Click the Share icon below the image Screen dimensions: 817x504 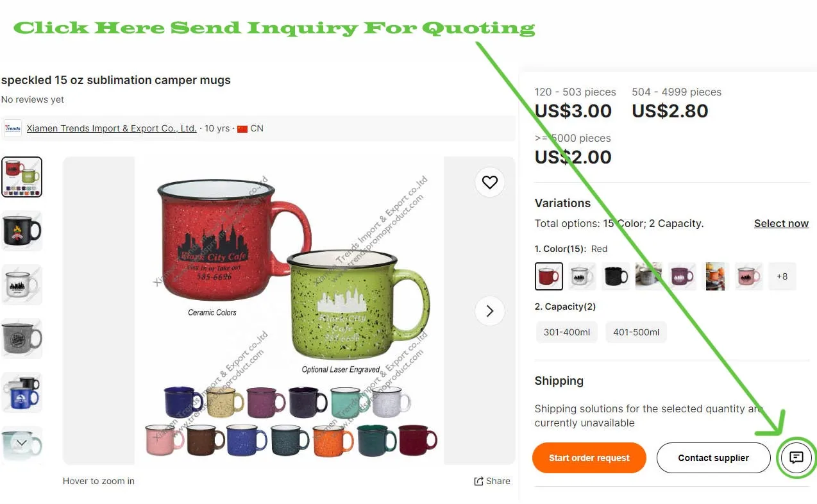[x=478, y=481]
